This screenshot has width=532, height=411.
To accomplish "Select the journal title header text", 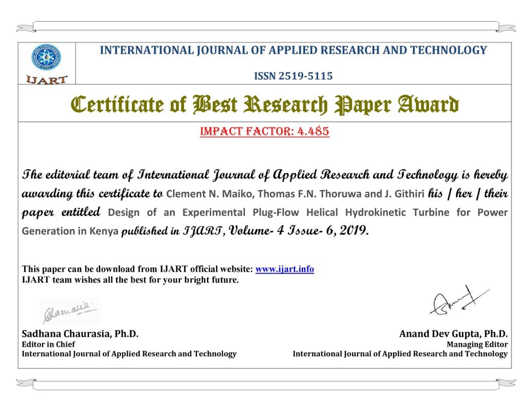I will tap(293, 50).
